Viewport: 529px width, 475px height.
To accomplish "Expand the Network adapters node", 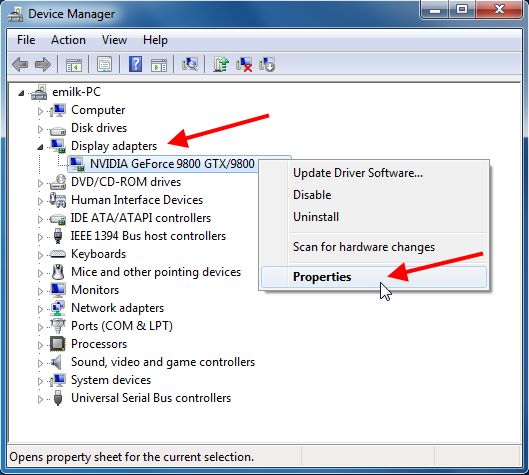I will (40, 309).
